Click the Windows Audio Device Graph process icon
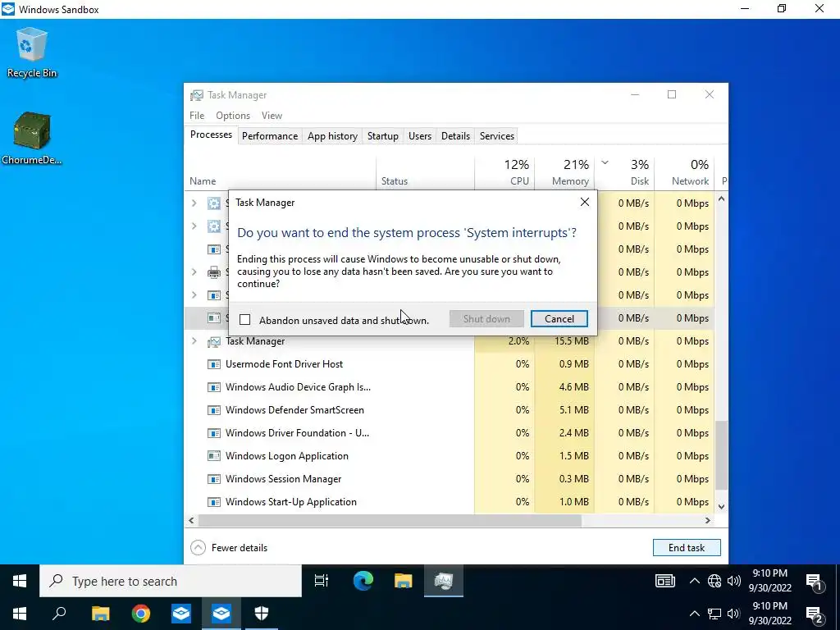The width and height of the screenshot is (840, 630). [214, 387]
